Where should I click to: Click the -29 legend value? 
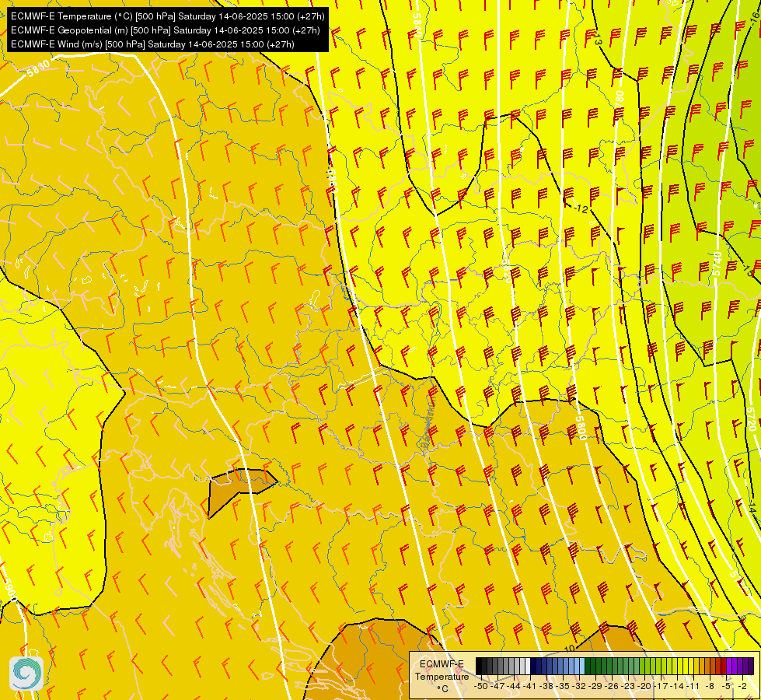coord(595,686)
